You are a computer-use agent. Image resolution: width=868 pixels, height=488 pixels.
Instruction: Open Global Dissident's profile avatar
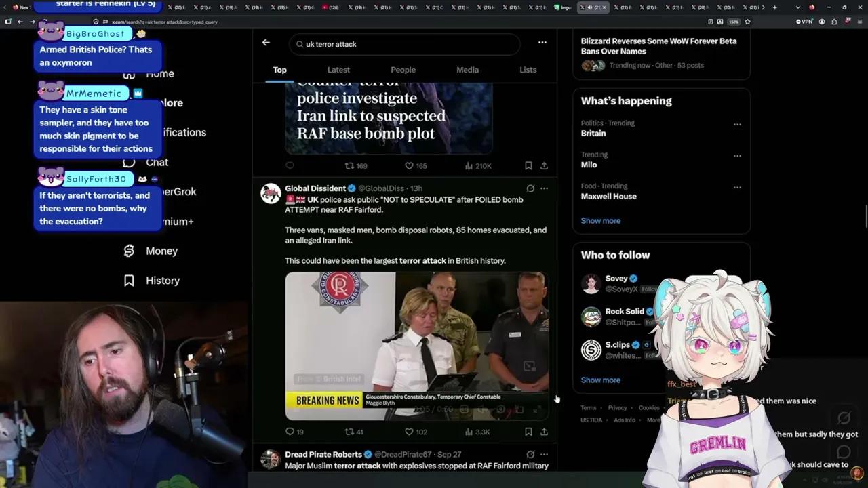271,193
